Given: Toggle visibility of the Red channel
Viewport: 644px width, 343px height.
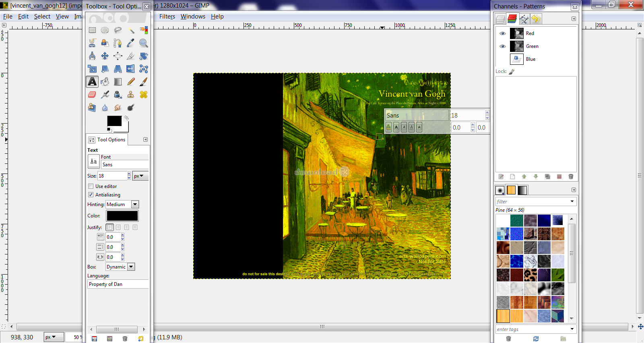Looking at the screenshot, I should click(502, 33).
